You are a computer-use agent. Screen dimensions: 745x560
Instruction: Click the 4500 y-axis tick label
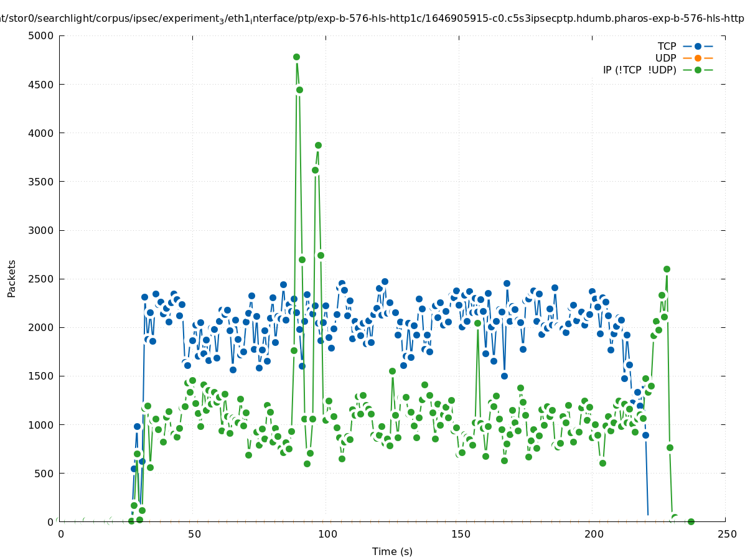pyautogui.click(x=42, y=85)
